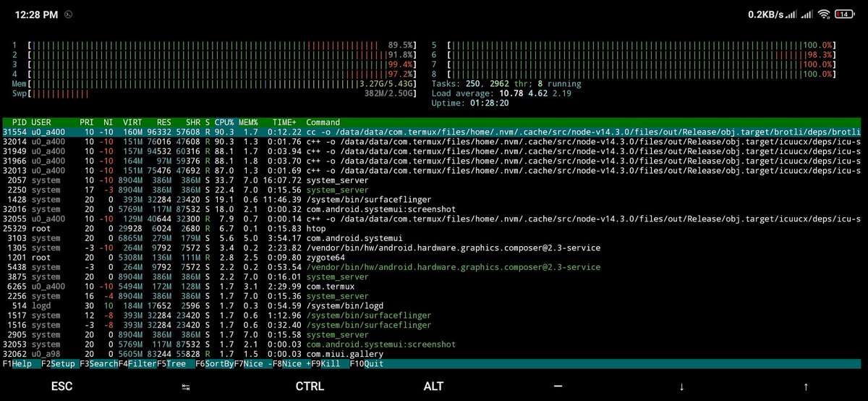Click the Swp usage meter
The width and height of the screenshot is (868, 401).
[214, 93]
